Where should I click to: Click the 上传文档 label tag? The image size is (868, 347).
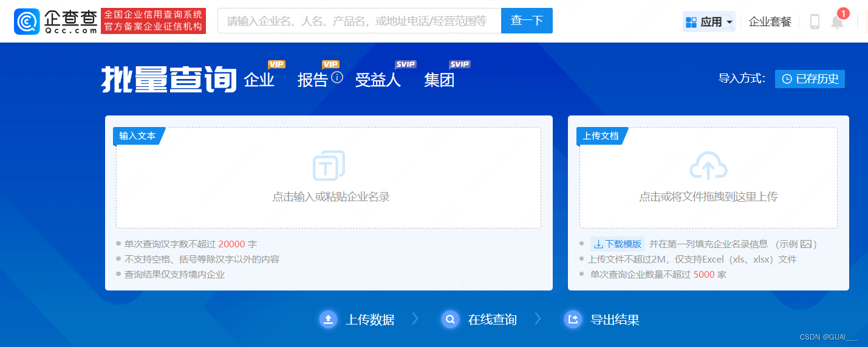pyautogui.click(x=601, y=136)
